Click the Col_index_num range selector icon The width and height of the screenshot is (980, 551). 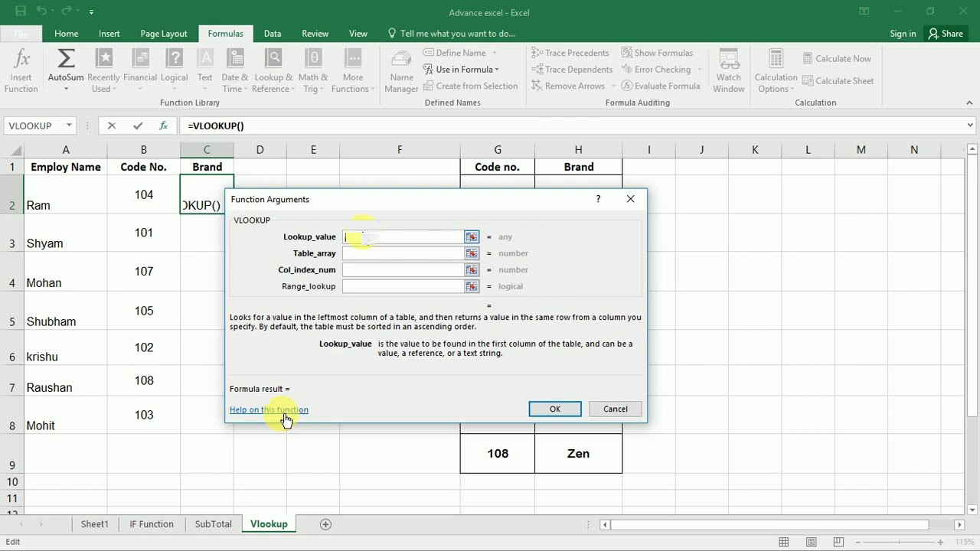(x=471, y=270)
